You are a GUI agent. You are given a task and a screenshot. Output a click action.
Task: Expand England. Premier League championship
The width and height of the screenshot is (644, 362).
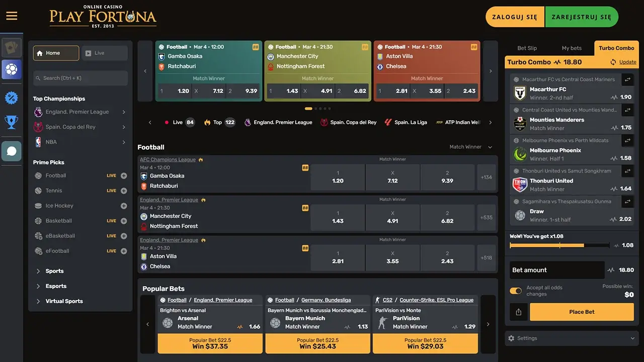[80, 112]
